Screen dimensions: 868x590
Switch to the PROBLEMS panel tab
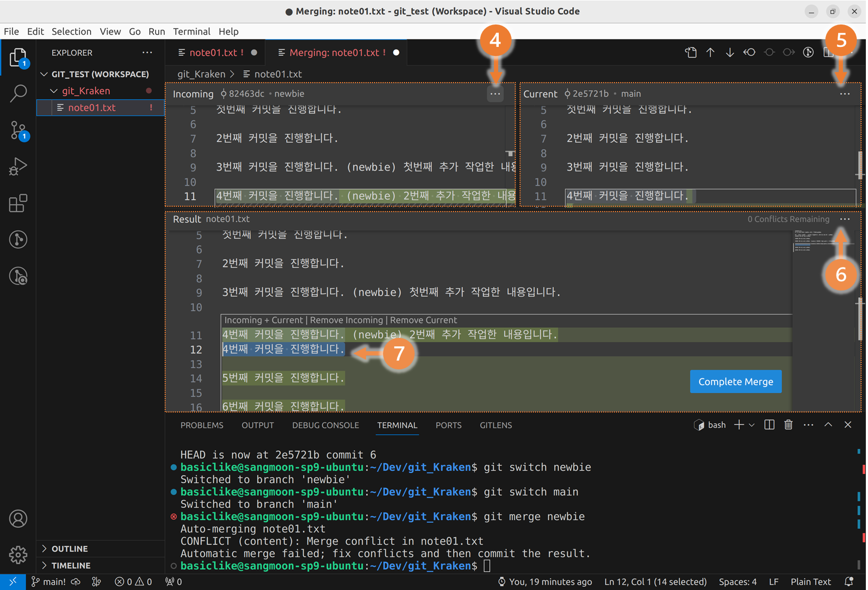202,425
